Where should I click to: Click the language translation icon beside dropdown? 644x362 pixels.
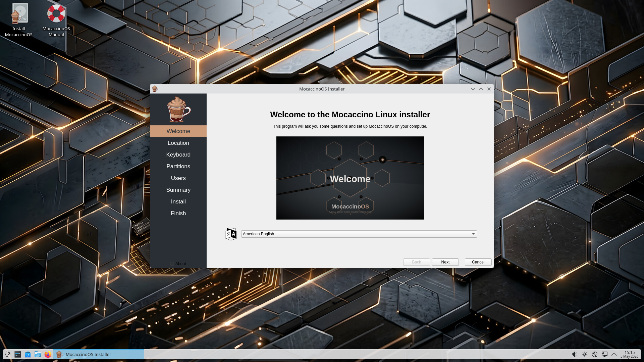pyautogui.click(x=231, y=234)
